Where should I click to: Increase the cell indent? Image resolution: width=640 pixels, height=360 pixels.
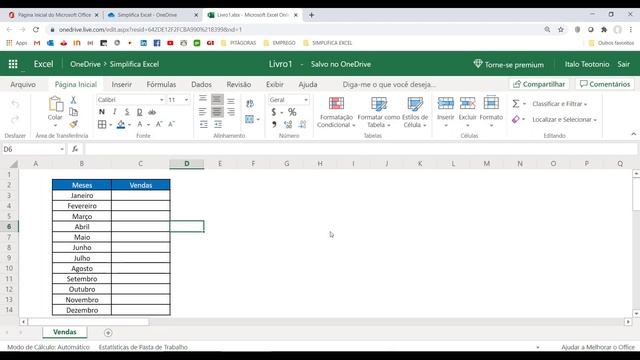[218, 124]
